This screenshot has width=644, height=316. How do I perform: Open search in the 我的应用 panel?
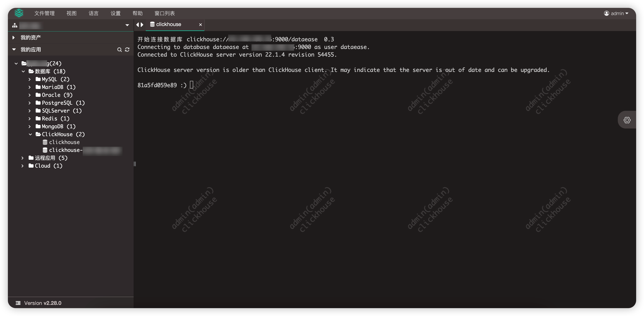coord(119,50)
